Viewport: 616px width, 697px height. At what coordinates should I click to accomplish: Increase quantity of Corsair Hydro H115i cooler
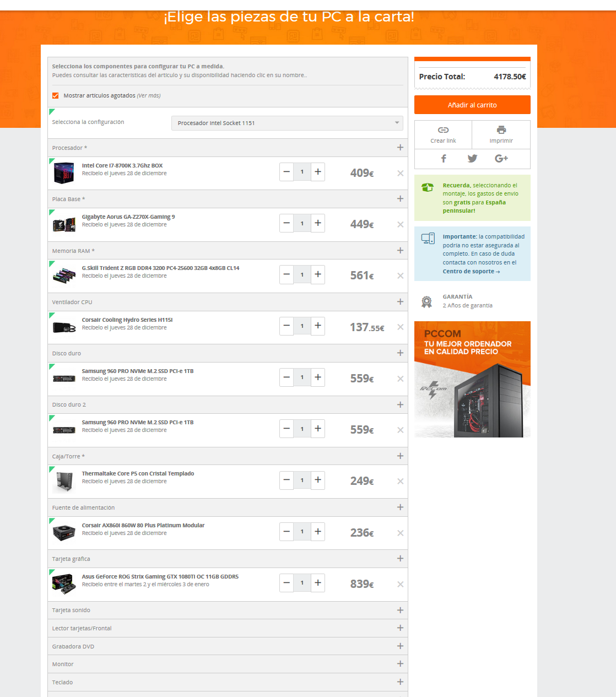point(318,326)
